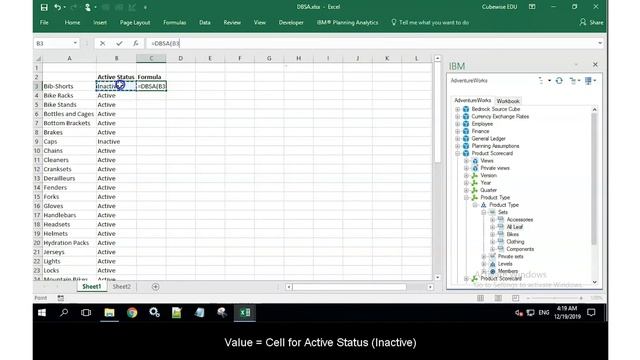Expand the Currency Exchange Rates node

click(x=458, y=117)
